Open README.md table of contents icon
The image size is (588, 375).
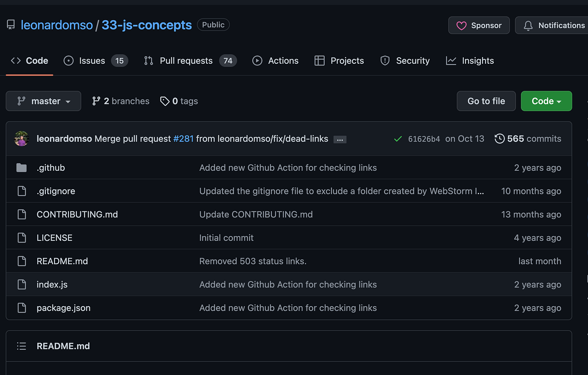pyautogui.click(x=21, y=346)
